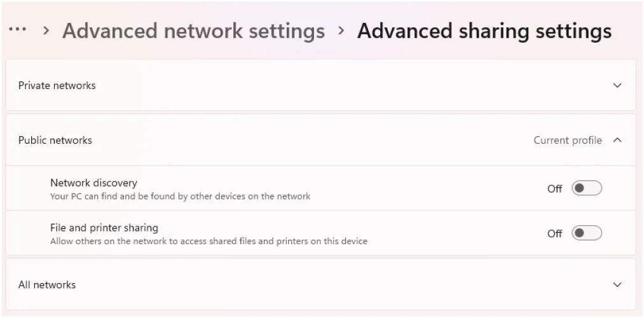Click the Public networks section title
Viewport: 644px width, 318px height.
click(x=55, y=140)
